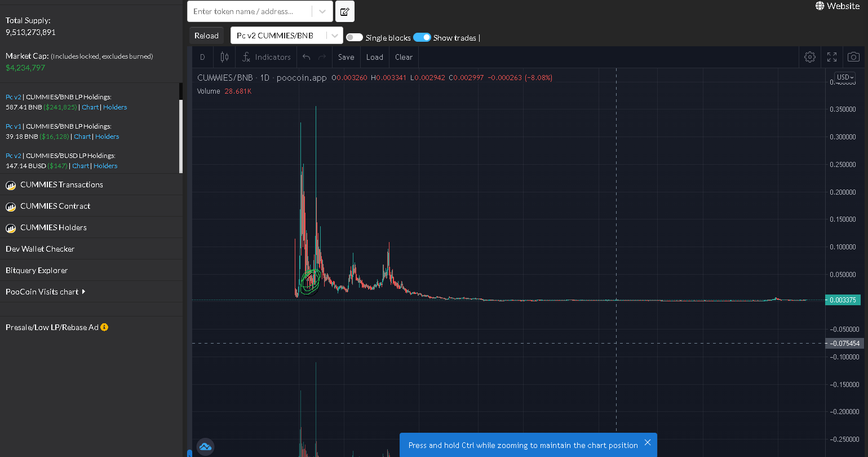Screen dimensions: 868x457
Task: Switch chart to fullscreen mode
Action: pos(832,57)
